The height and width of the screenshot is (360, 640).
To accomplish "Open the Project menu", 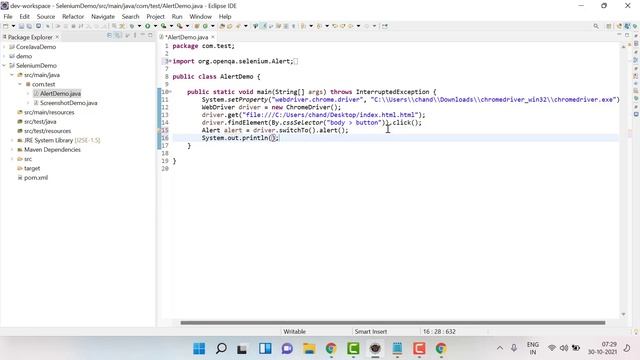I will point(155,17).
